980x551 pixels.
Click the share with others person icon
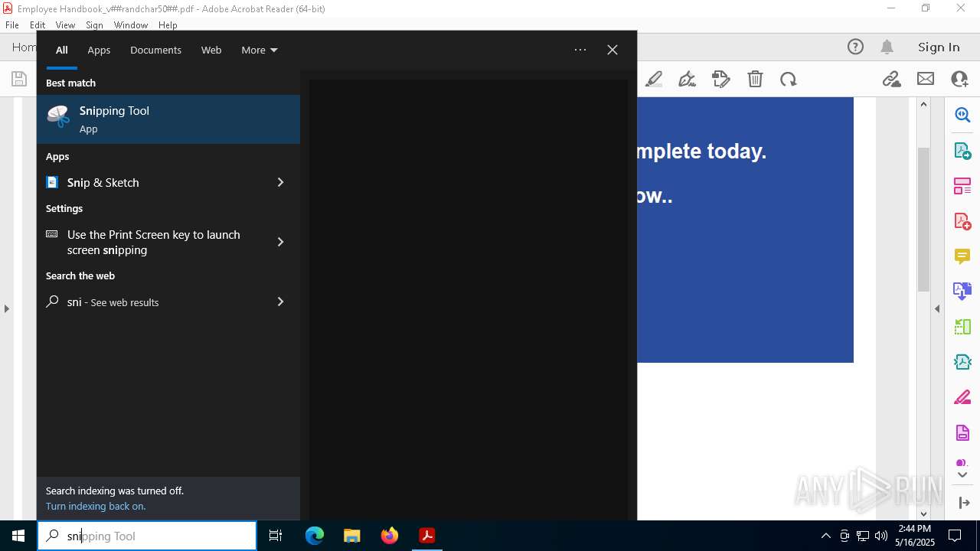coord(959,79)
